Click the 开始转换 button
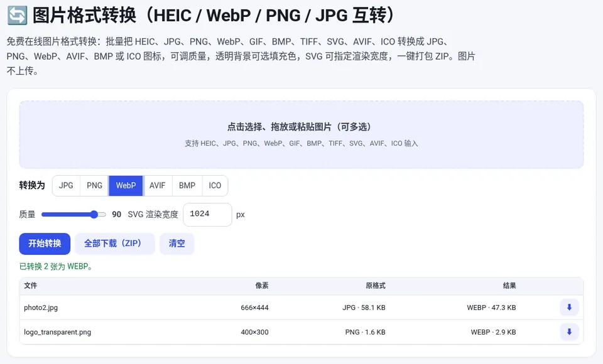 point(45,244)
